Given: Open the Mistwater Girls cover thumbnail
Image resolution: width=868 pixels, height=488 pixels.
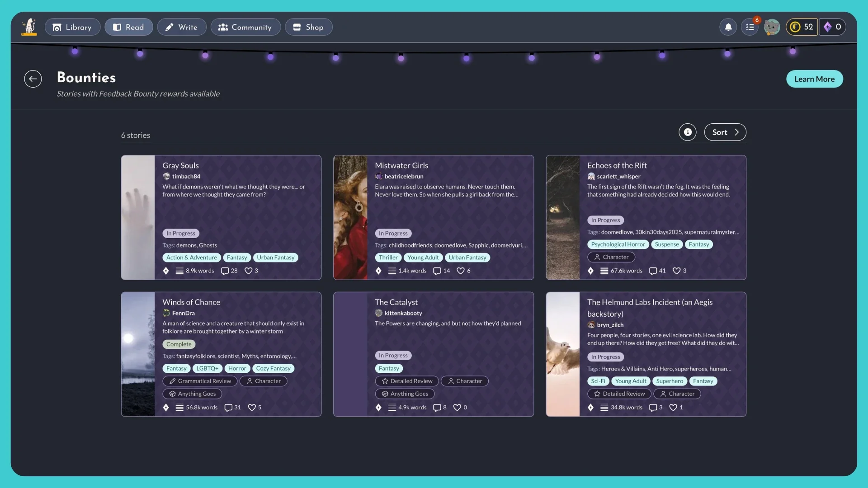Looking at the screenshot, I should (x=350, y=217).
